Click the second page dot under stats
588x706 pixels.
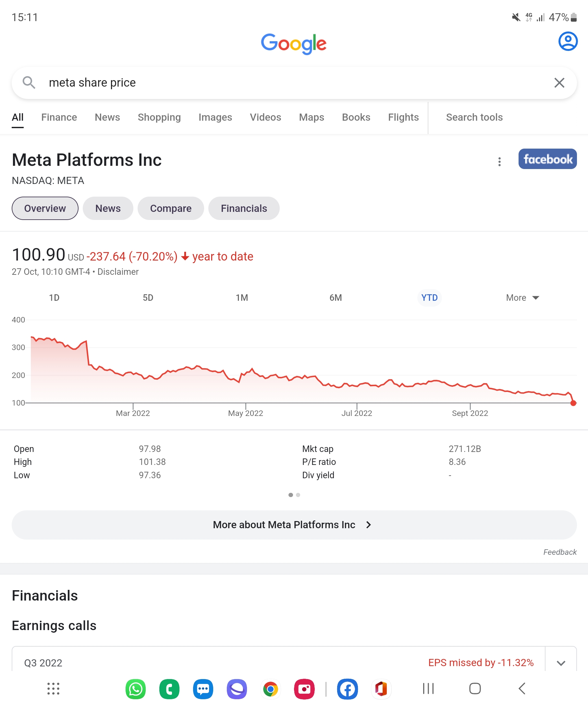pyautogui.click(x=298, y=495)
